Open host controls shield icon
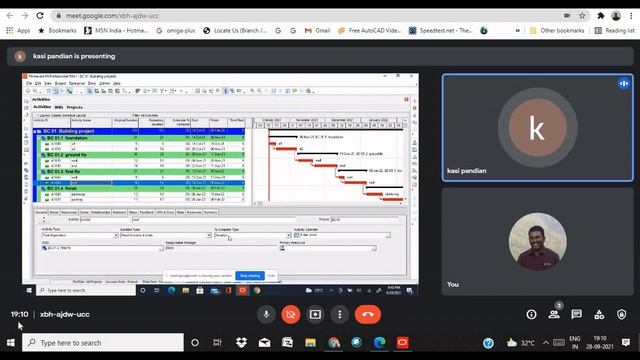 [x=621, y=314]
